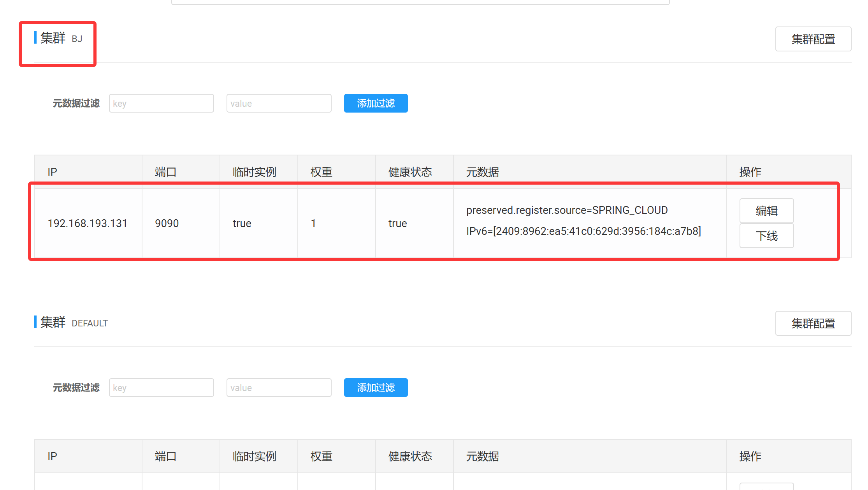This screenshot has height=490, width=868.
Task: Focus the value filter field under DEFAULT cluster
Action: point(279,388)
